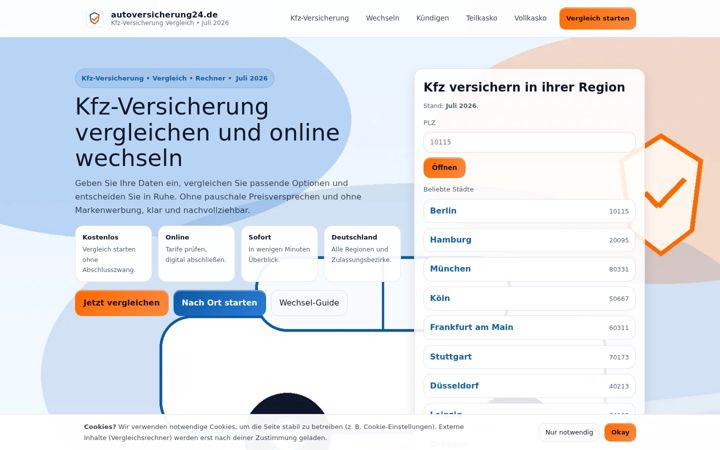720x450 pixels.
Task: Focus the PLZ input field
Action: point(529,142)
